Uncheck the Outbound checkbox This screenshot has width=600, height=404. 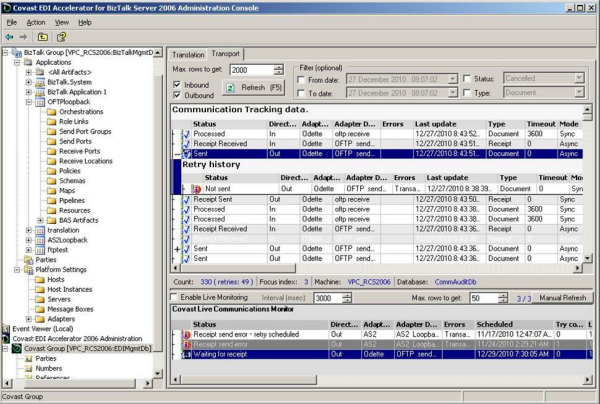click(177, 95)
